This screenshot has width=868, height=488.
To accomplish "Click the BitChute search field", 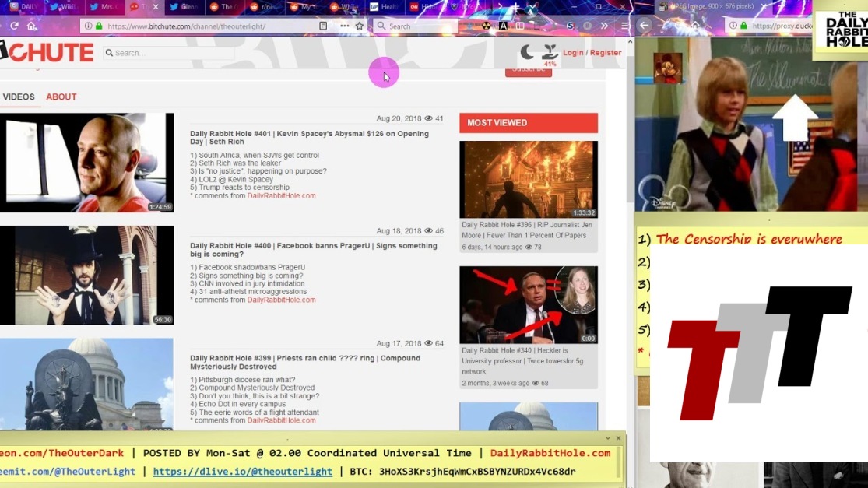I will [171, 53].
